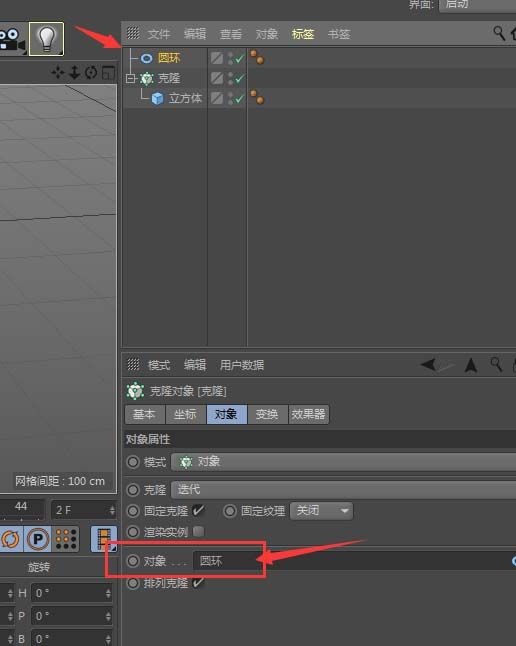Toggle the green enable checkmark for 克隆
The image size is (516, 646).
[x=239, y=78]
